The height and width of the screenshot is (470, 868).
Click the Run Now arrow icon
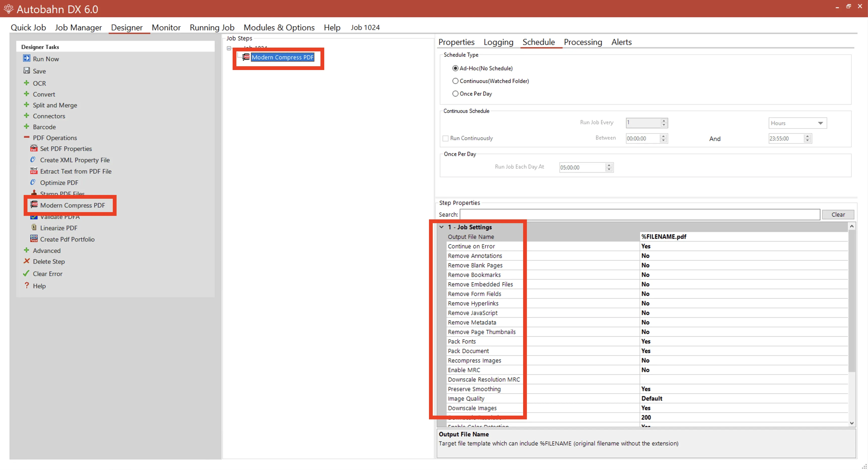tap(27, 58)
